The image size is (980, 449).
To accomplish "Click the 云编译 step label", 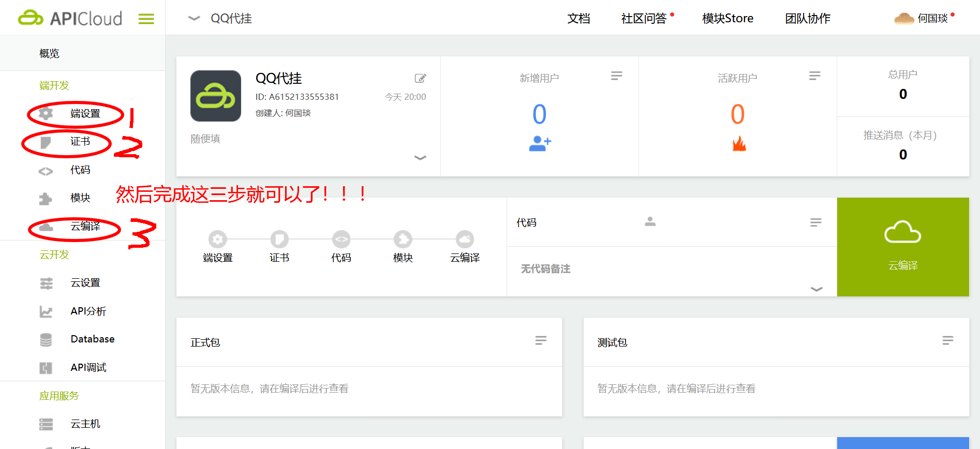I will coord(465,258).
